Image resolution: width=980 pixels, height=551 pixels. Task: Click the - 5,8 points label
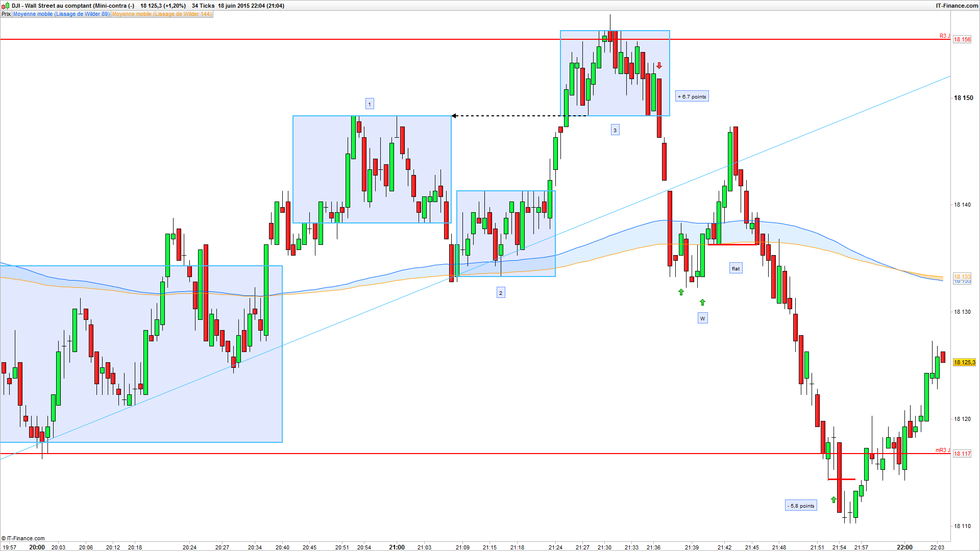point(801,506)
